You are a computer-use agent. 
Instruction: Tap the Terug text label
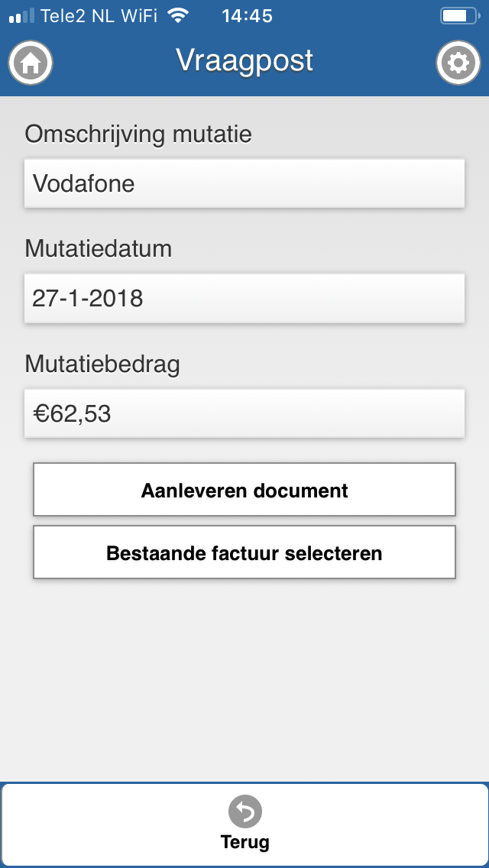[244, 842]
